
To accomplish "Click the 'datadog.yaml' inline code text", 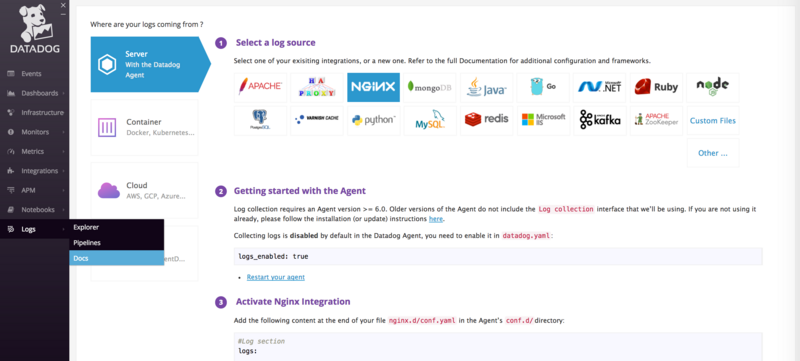I will [526, 236].
